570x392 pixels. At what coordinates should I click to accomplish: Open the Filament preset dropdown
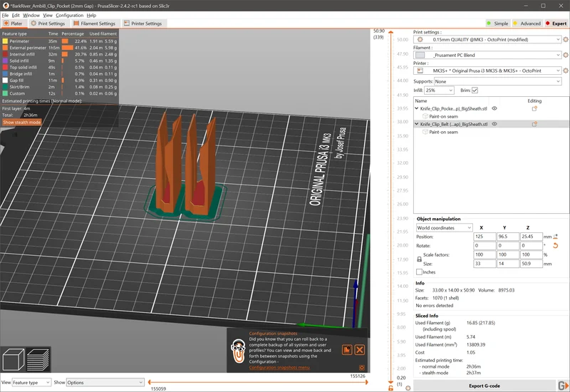point(487,55)
